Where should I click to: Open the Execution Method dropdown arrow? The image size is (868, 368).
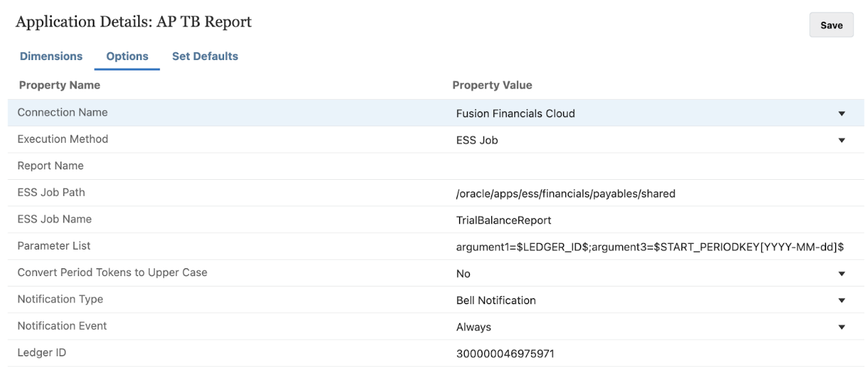point(841,140)
